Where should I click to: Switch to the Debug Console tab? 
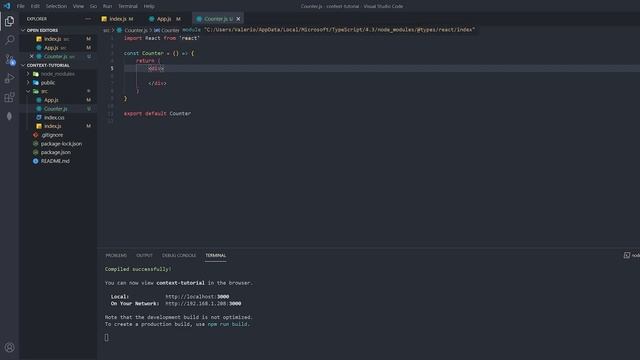tap(179, 256)
